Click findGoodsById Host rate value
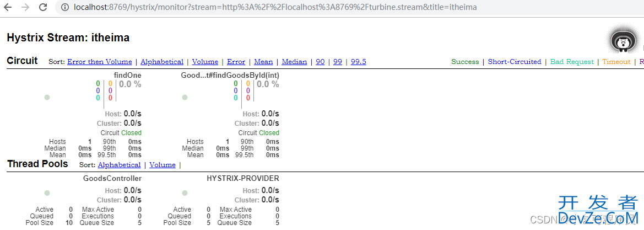Screen dimensions: 644x230 270,114
